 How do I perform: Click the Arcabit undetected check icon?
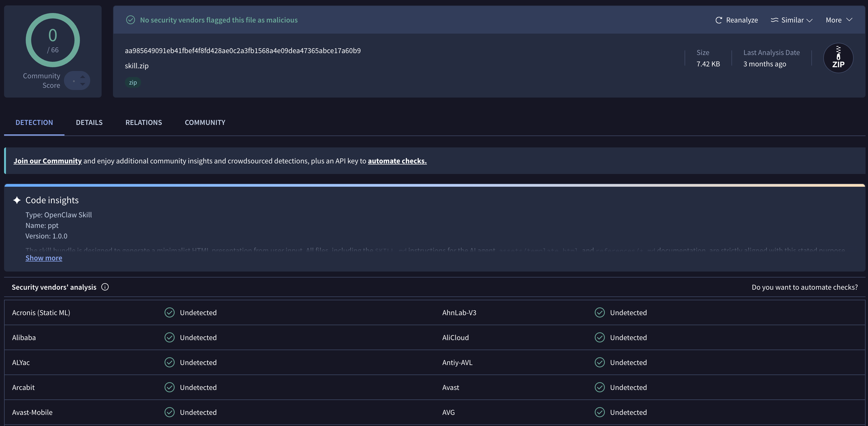tap(170, 387)
